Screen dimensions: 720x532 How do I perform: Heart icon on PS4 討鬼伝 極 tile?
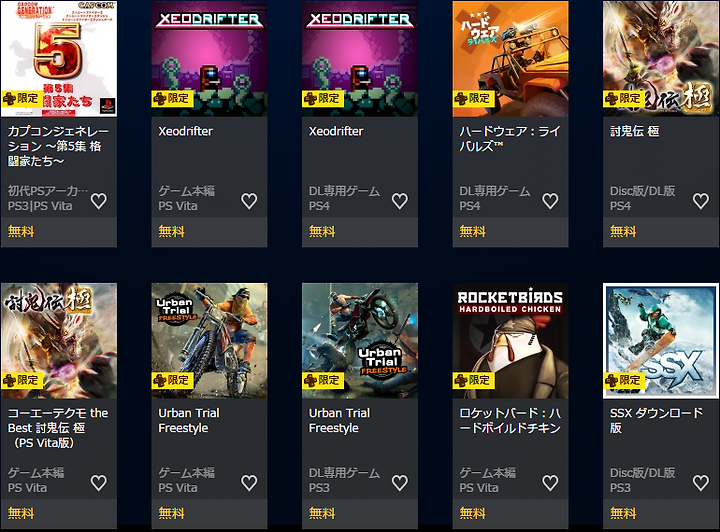[701, 201]
